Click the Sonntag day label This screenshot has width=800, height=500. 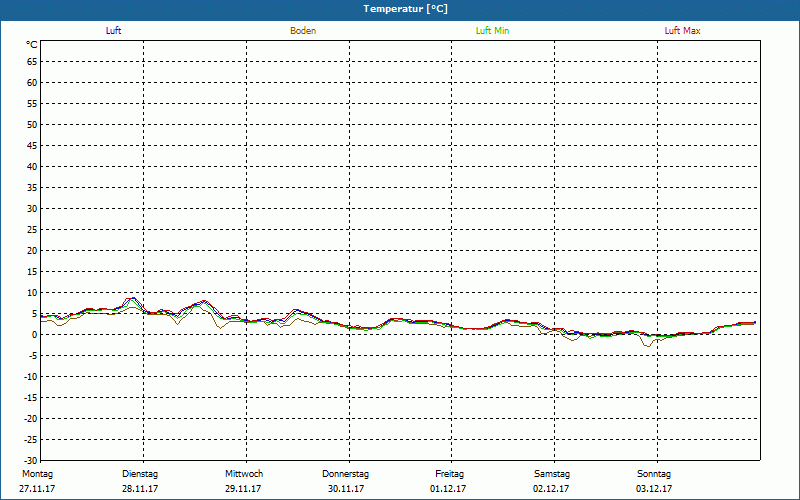[x=654, y=474]
